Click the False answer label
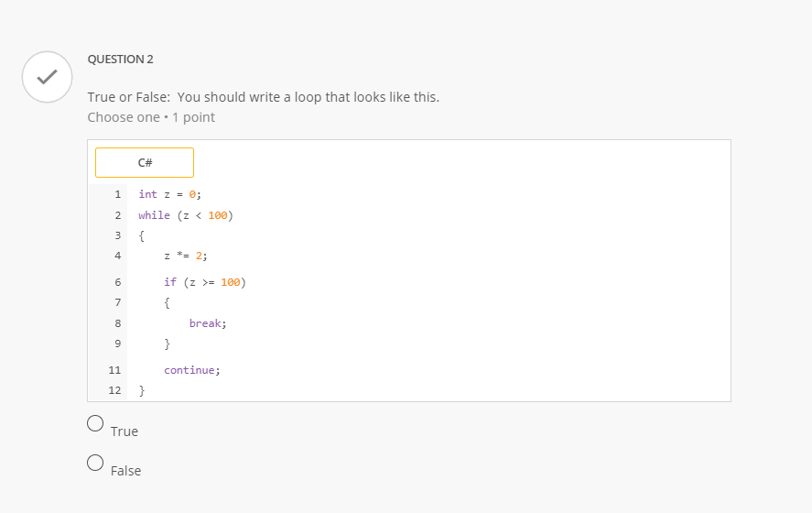Image resolution: width=812 pixels, height=513 pixels. 125,471
